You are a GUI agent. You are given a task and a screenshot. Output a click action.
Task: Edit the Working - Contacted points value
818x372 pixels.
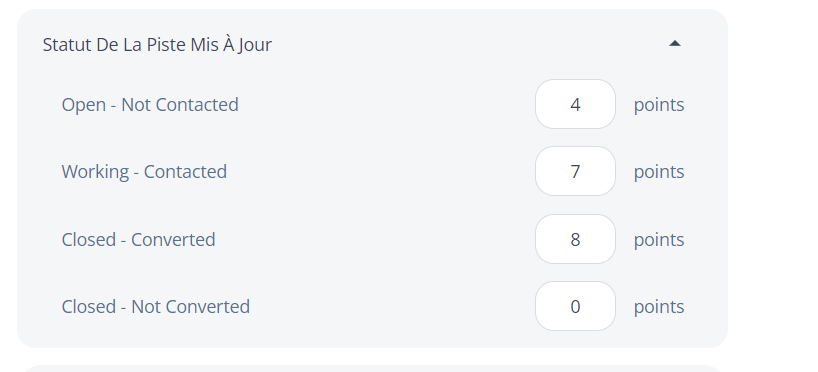click(575, 171)
